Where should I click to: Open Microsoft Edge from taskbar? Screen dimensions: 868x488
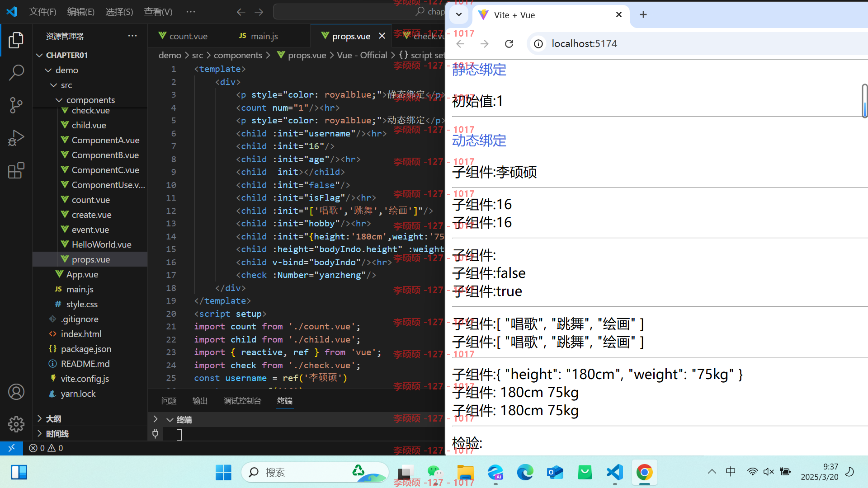pyautogui.click(x=525, y=473)
